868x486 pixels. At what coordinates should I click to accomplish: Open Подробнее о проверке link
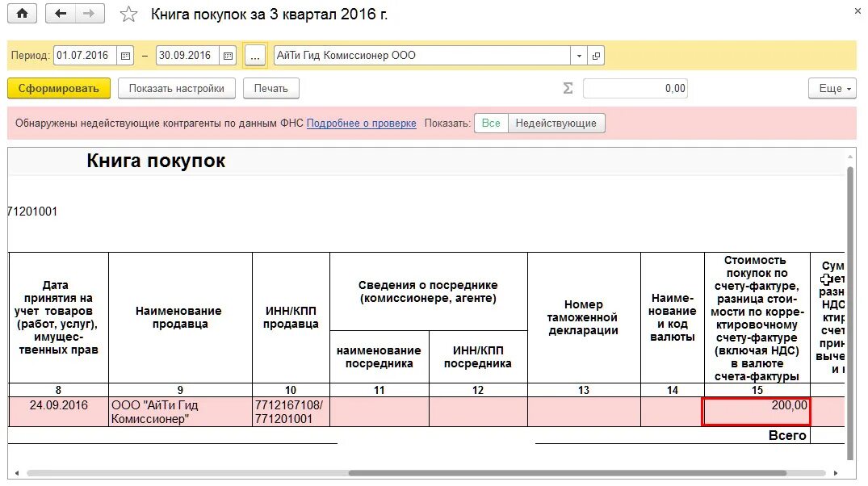(x=362, y=124)
